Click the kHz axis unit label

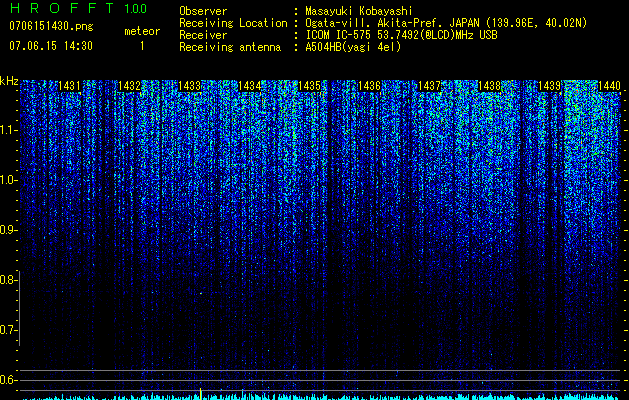[9, 81]
